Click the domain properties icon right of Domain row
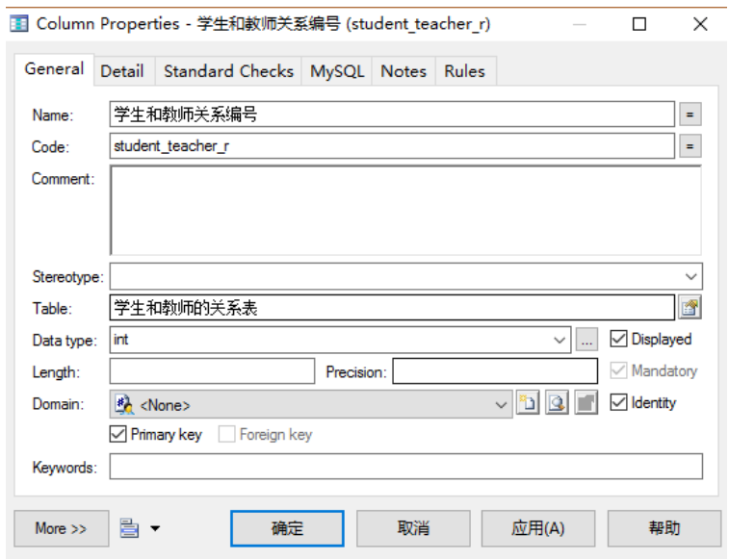Screen dimensions: 729x560 coord(586,404)
